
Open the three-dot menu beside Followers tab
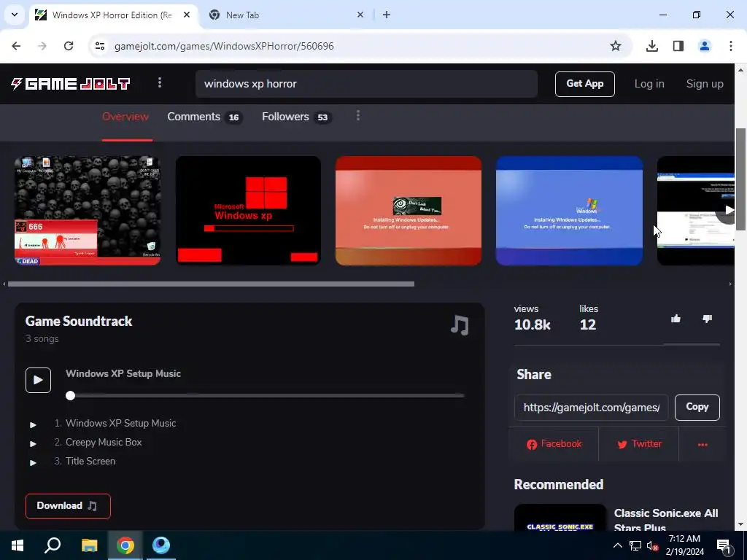[357, 116]
